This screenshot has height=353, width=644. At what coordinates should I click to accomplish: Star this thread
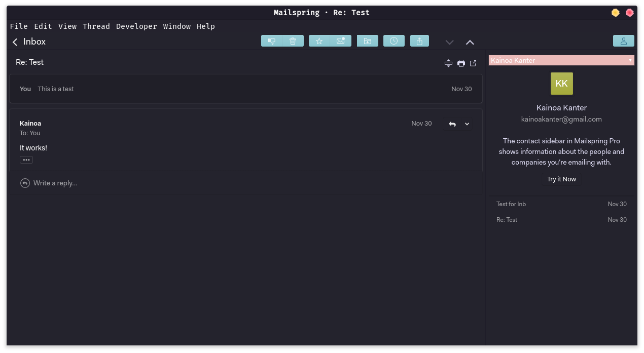tap(319, 41)
